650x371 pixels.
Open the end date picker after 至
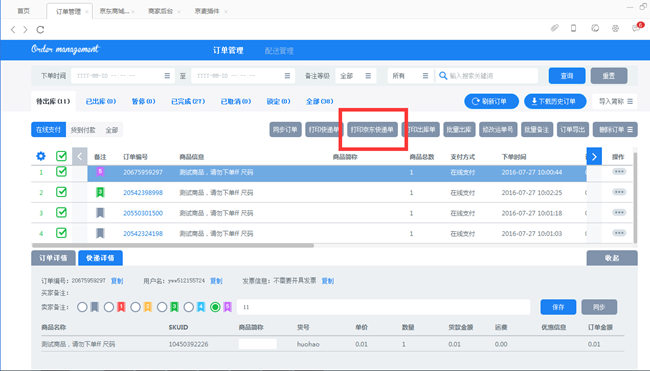pyautogui.click(x=243, y=76)
